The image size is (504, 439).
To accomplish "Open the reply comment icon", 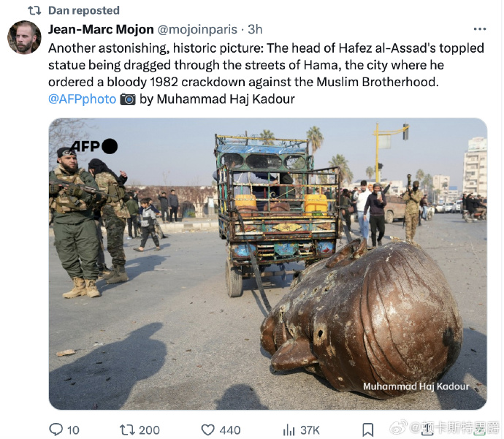I will coord(56,430).
